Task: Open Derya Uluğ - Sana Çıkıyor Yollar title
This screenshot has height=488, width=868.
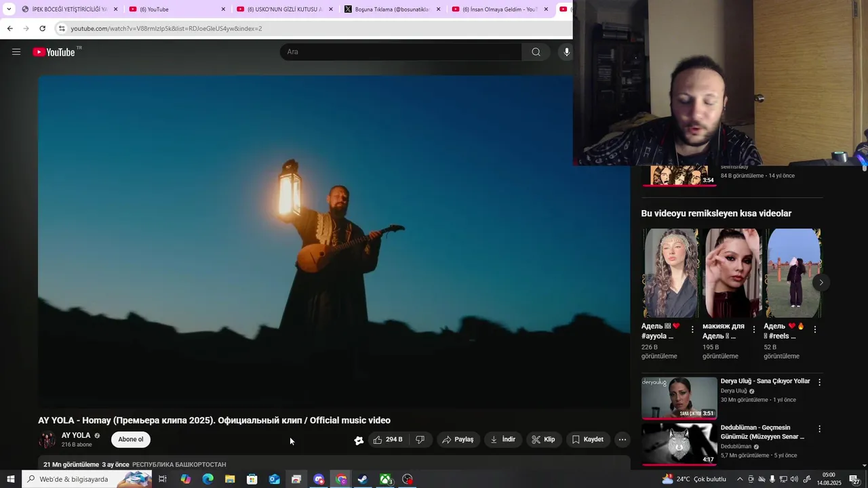Action: point(765,381)
